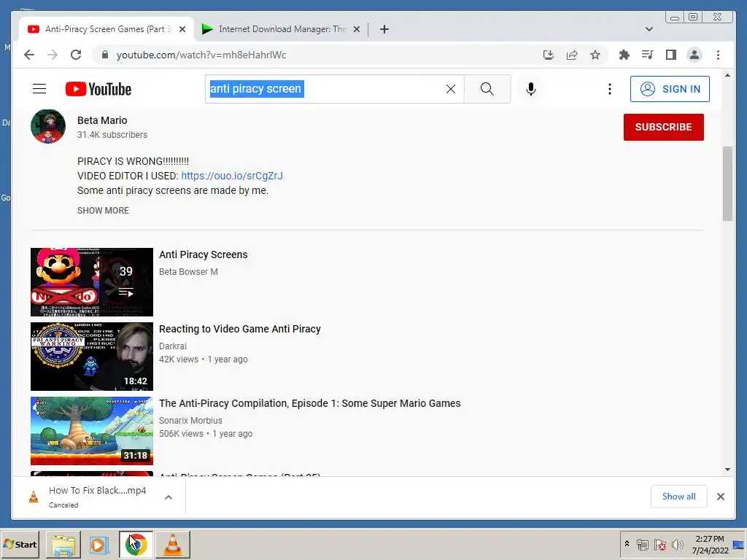Click the Darkrai channel name

pyautogui.click(x=172, y=346)
